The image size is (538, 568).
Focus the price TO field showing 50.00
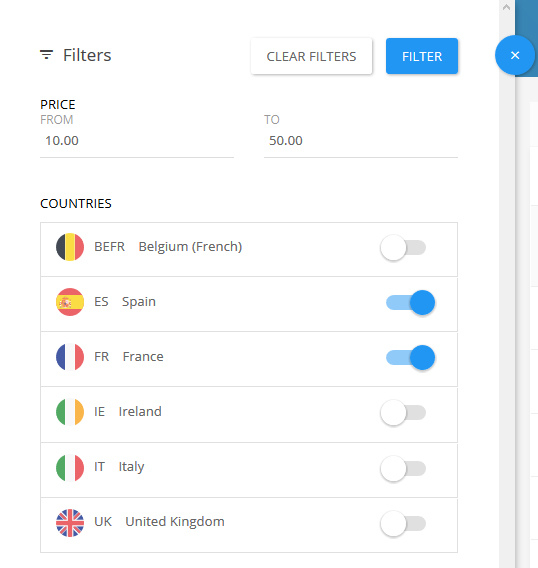361,141
